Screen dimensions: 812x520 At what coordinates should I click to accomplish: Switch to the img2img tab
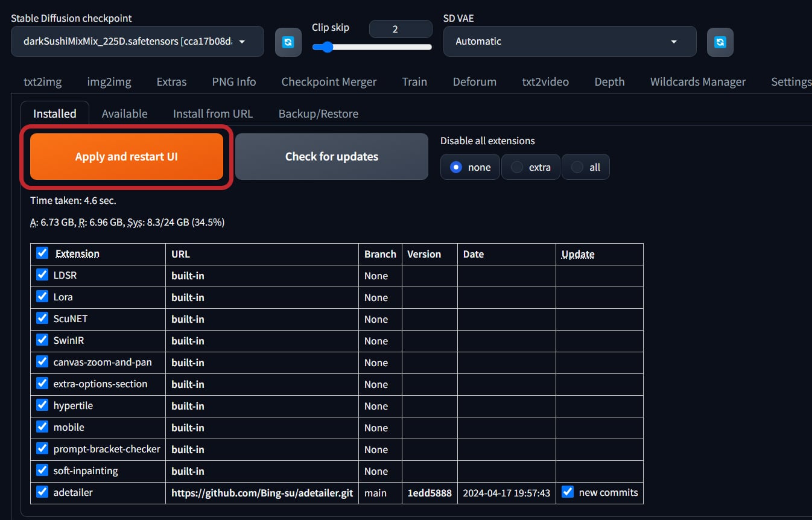[x=109, y=81]
